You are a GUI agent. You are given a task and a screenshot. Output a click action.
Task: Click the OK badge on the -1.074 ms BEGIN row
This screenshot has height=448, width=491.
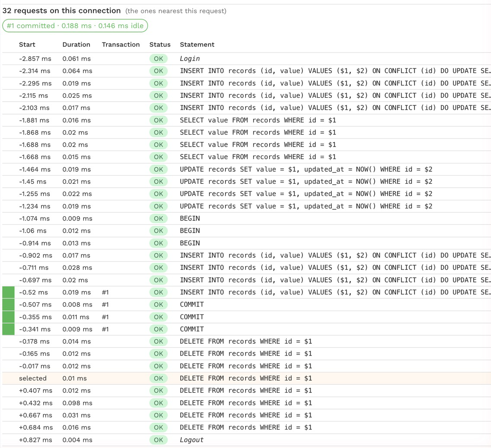tap(158, 218)
